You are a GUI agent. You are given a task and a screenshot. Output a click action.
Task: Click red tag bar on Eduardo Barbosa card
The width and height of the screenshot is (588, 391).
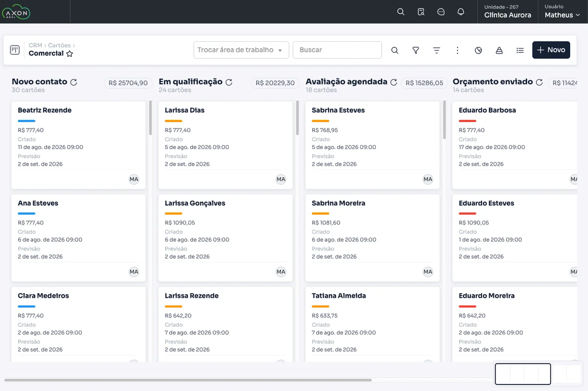coord(468,121)
